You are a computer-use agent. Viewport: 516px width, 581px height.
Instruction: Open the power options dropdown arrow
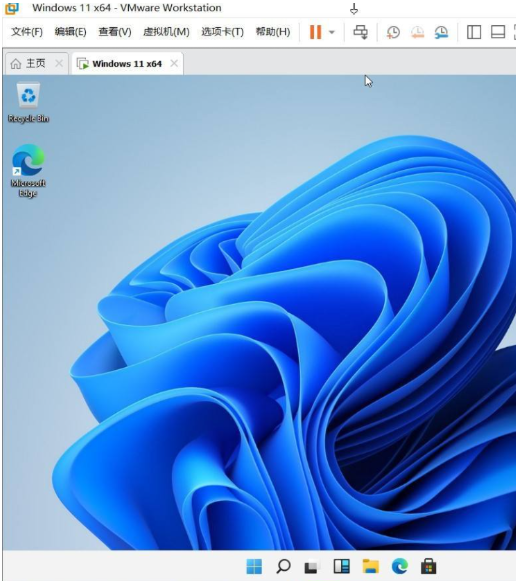332,32
